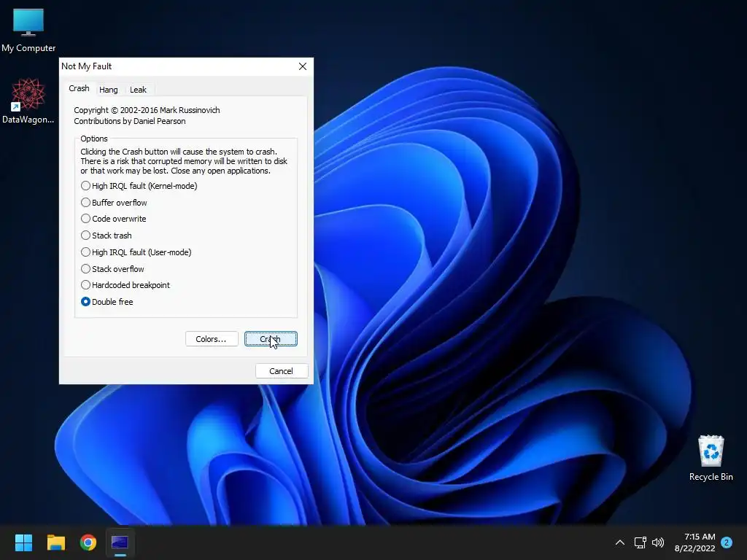Close the Not My Fault window
This screenshot has width=747, height=560.
(x=303, y=66)
